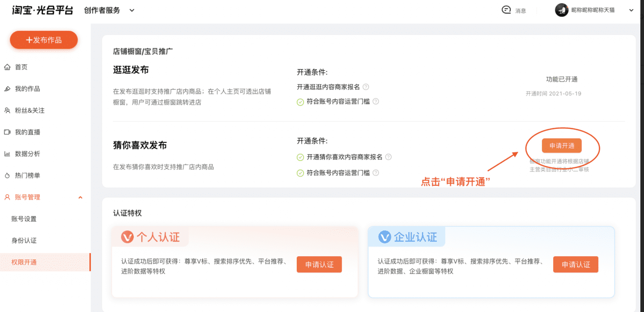
Task: Click green check for 开通猜你喜欢内容商家报名
Action: tap(300, 157)
